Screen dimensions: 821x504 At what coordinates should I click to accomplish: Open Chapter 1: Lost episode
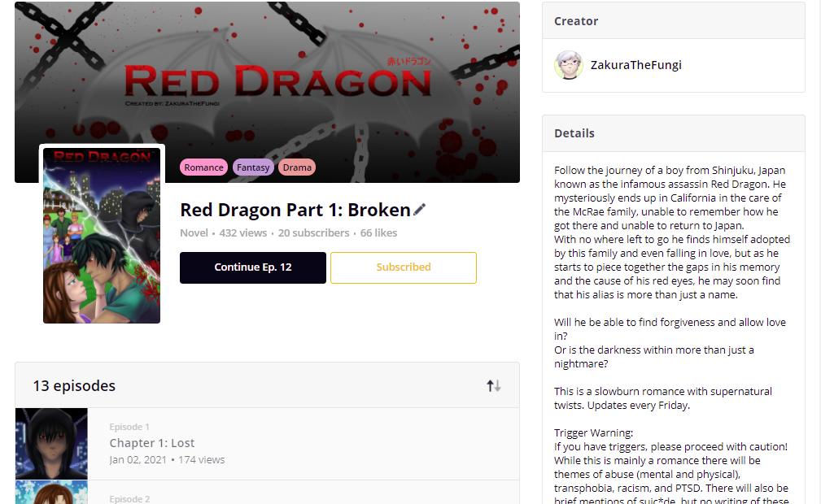[152, 443]
